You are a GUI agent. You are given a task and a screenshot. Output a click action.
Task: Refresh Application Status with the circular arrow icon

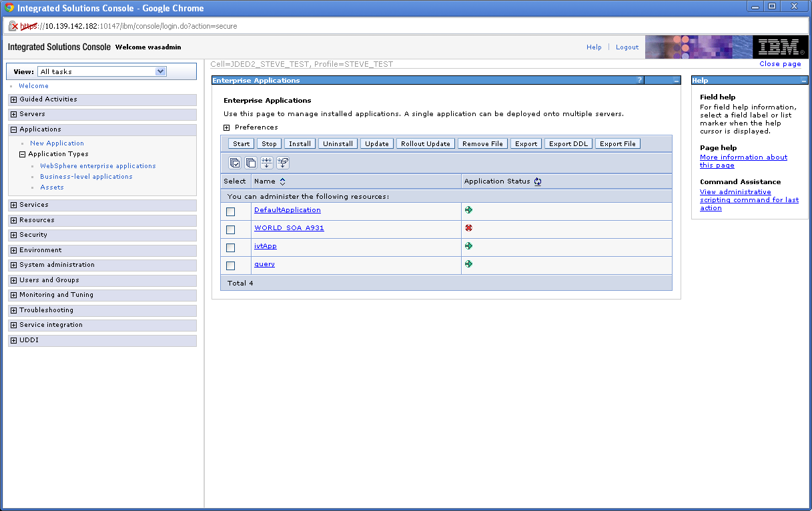click(538, 181)
